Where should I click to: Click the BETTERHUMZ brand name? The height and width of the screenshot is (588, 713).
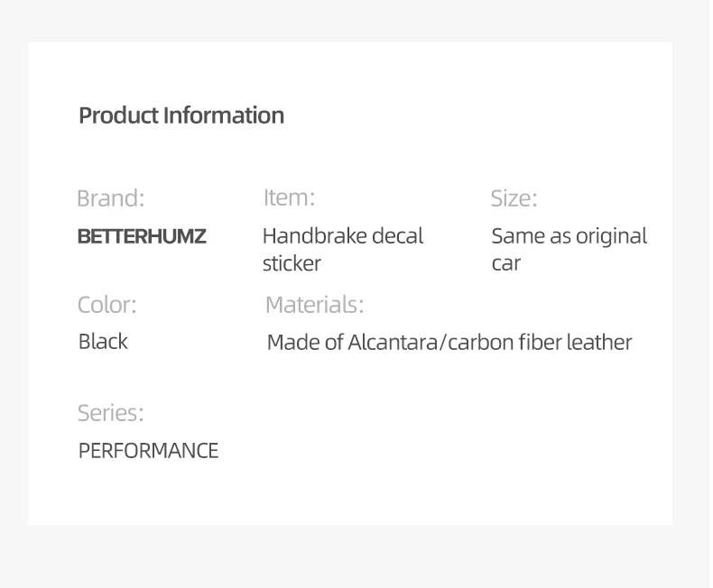142,236
